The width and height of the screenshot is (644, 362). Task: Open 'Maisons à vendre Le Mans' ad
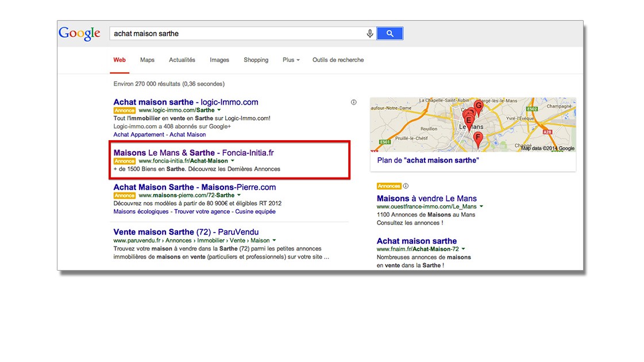click(x=427, y=198)
